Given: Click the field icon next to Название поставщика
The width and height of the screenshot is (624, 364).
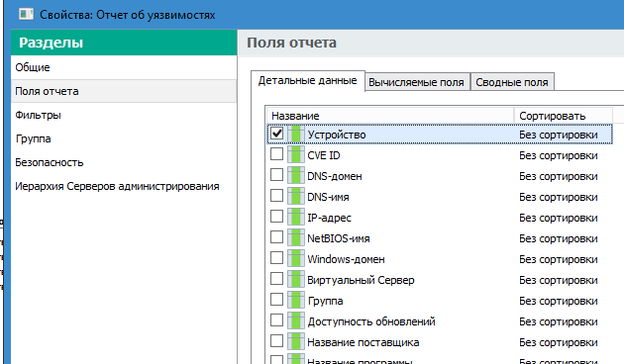Looking at the screenshot, I should (296, 341).
